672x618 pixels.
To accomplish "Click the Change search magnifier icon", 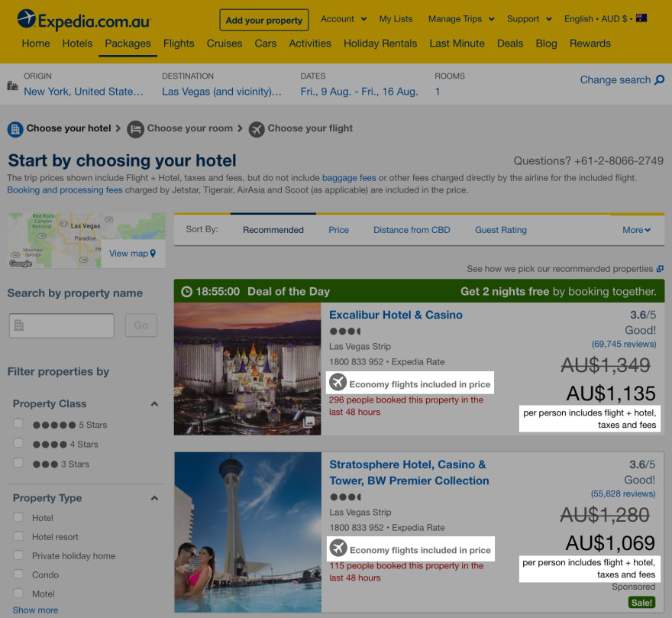I will tap(660, 79).
